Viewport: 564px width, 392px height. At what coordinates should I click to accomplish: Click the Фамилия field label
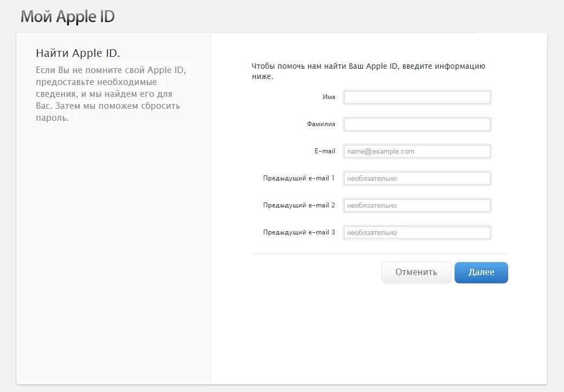[x=322, y=124]
